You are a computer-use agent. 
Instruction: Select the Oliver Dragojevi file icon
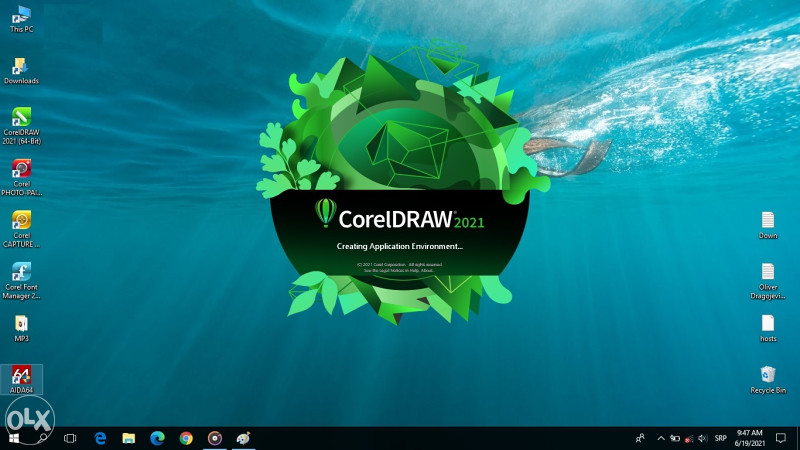click(768, 281)
